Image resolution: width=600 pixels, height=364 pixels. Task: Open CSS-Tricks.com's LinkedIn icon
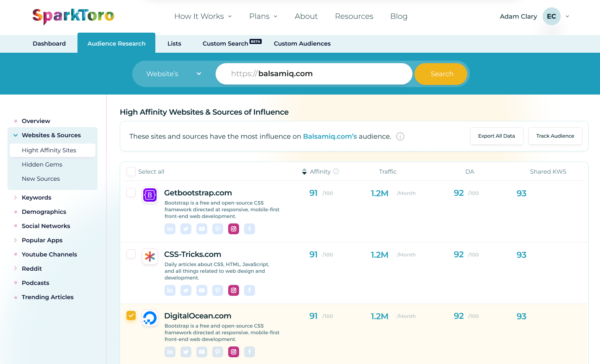pyautogui.click(x=170, y=290)
